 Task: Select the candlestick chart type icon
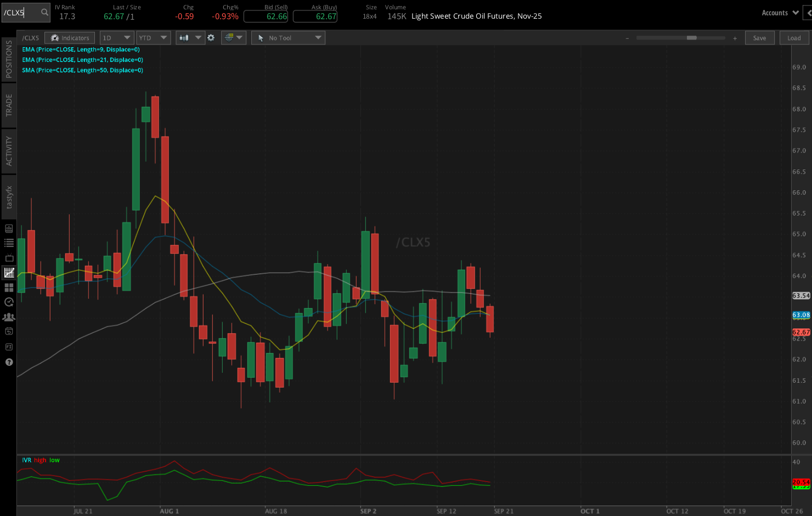184,38
